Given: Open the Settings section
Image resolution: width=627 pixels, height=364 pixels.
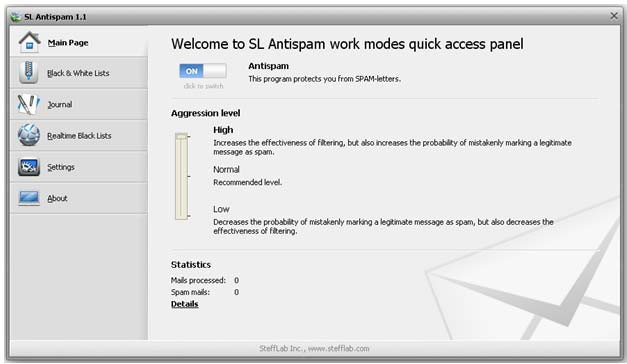Looking at the screenshot, I should click(x=79, y=167).
